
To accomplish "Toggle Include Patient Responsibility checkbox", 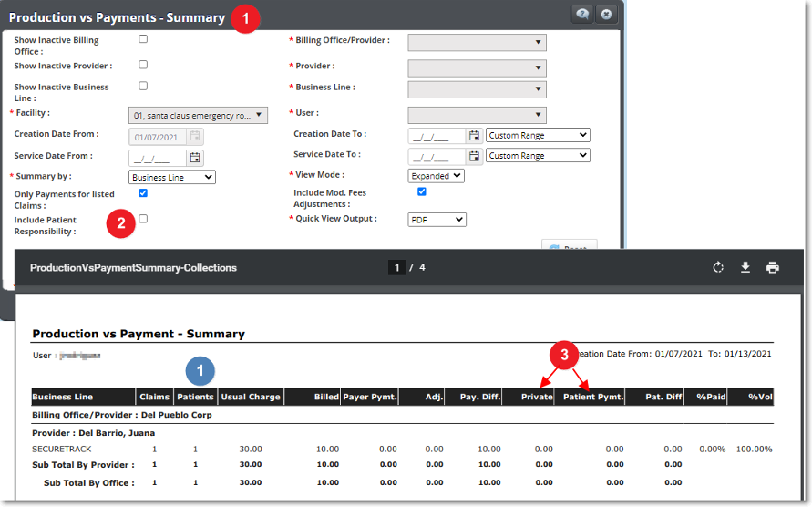I will (x=143, y=219).
